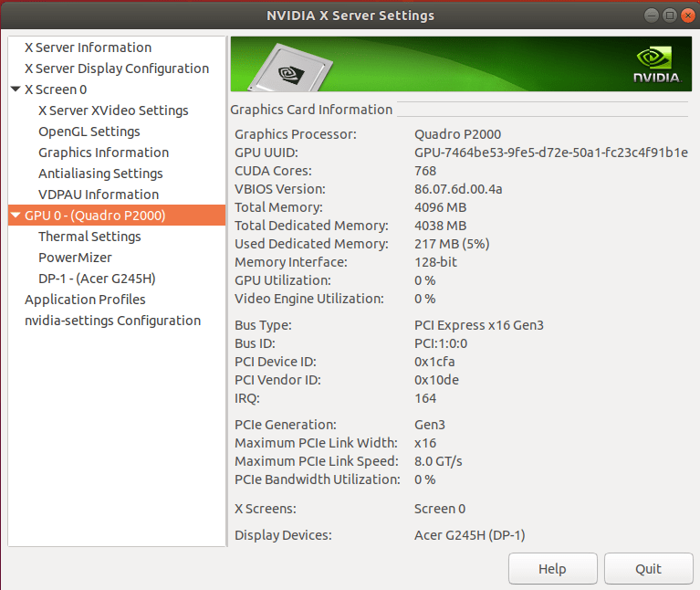Click Total Dedicated Memory value 4038 MB
The image size is (700, 590).
pyautogui.click(x=441, y=226)
